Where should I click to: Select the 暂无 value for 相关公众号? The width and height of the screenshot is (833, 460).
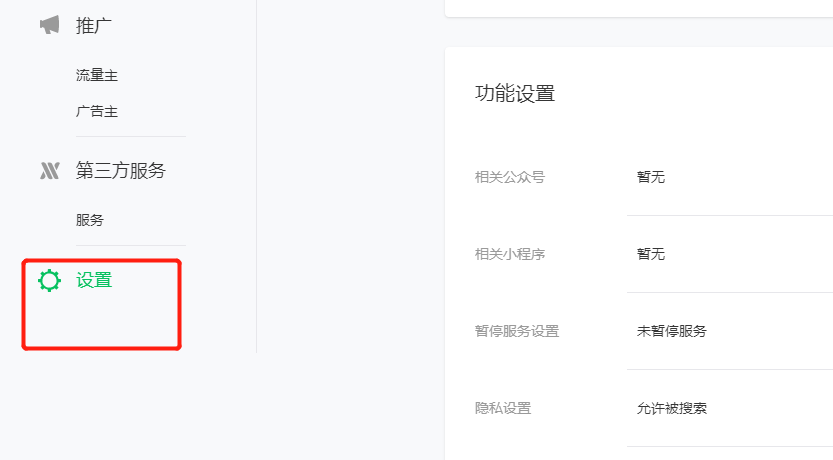click(651, 177)
